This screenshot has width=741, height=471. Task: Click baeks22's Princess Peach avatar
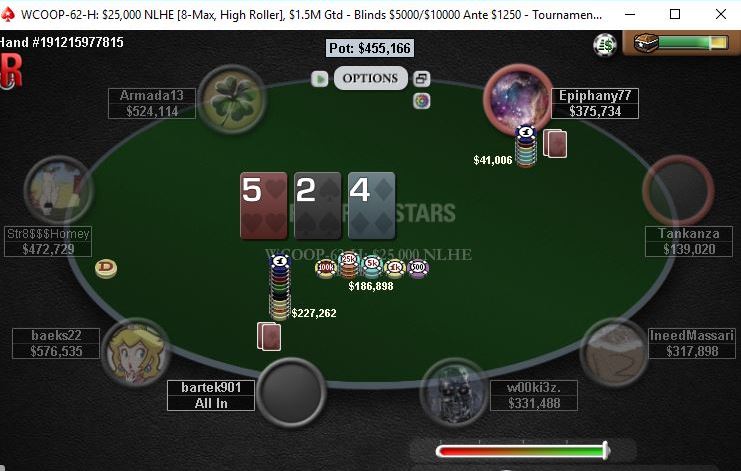135,352
